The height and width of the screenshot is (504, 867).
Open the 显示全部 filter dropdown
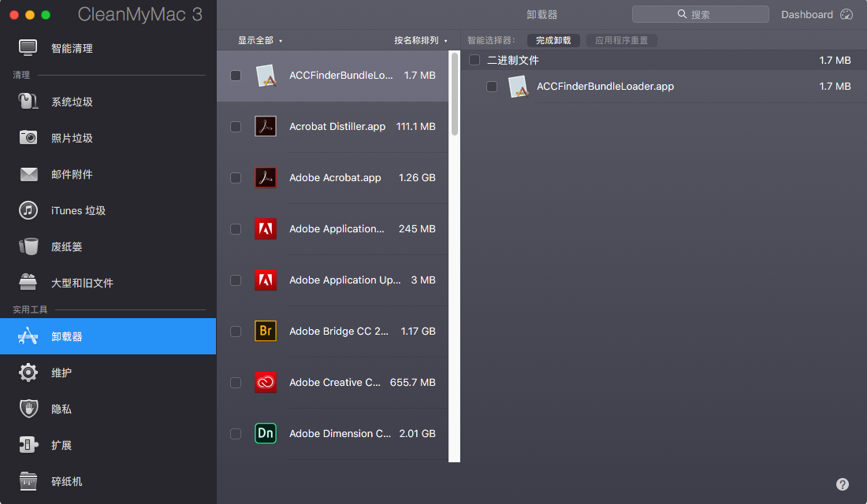point(260,40)
